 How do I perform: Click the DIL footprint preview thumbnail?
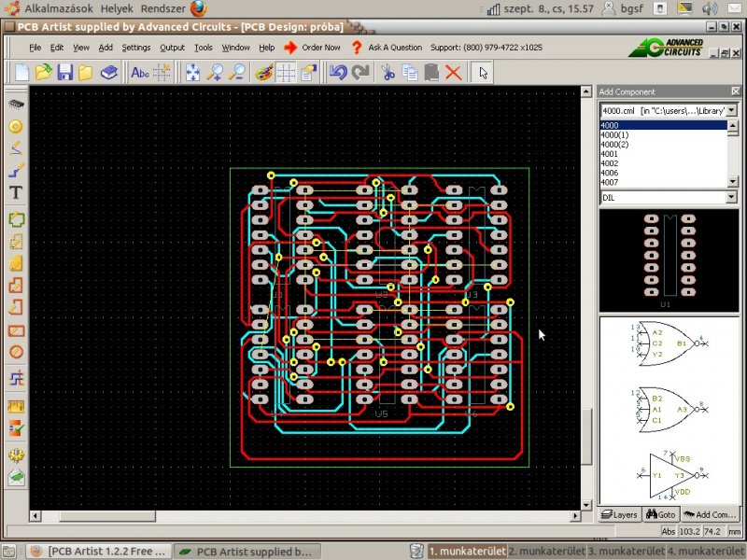coord(669,260)
